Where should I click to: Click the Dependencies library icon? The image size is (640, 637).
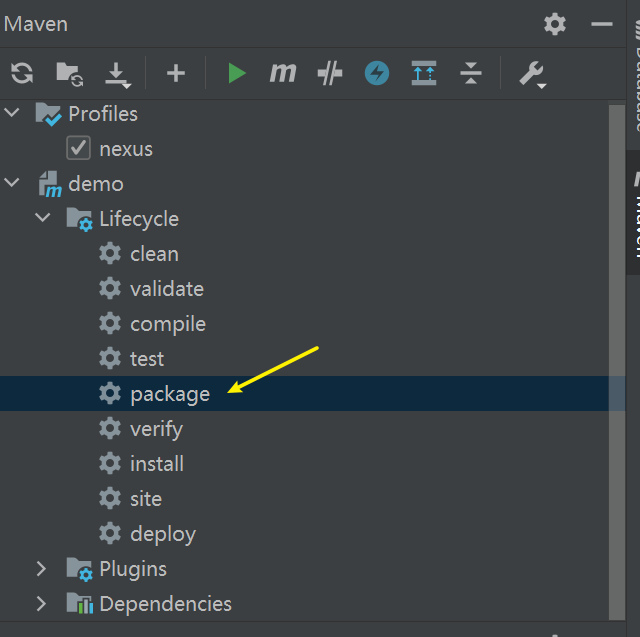(80, 603)
